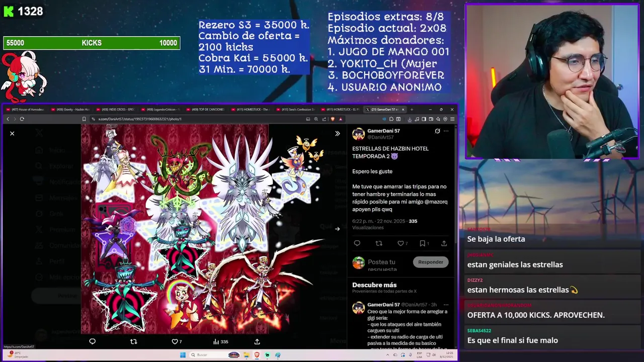The height and width of the screenshot is (362, 644).
Task: Click the repost icon below the photo
Action: click(133, 341)
